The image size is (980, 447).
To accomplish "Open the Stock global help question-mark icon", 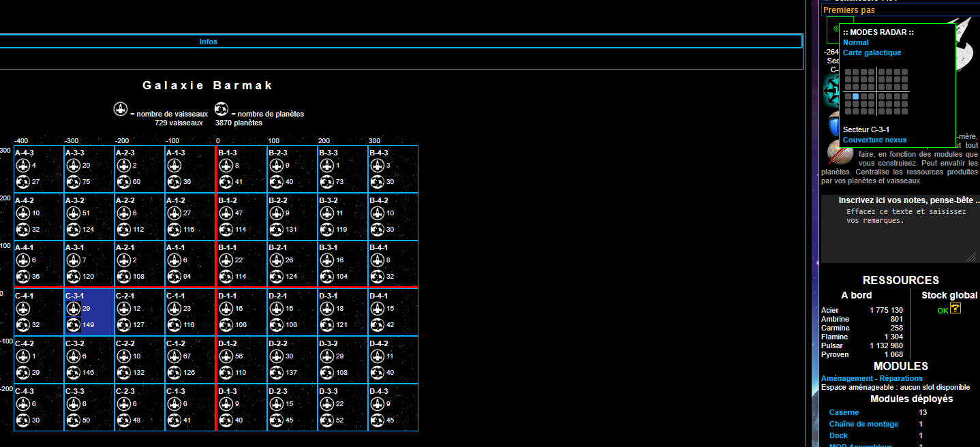I will click(x=955, y=309).
